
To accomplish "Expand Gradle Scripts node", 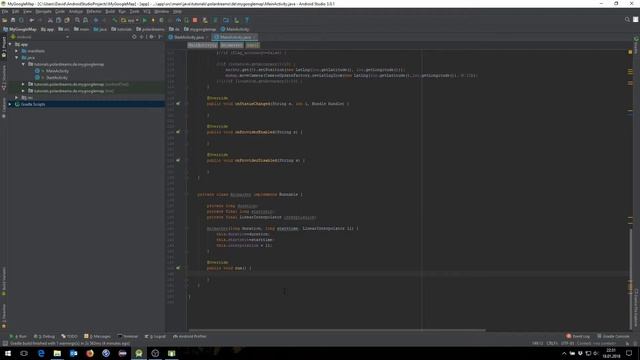I will (10, 104).
